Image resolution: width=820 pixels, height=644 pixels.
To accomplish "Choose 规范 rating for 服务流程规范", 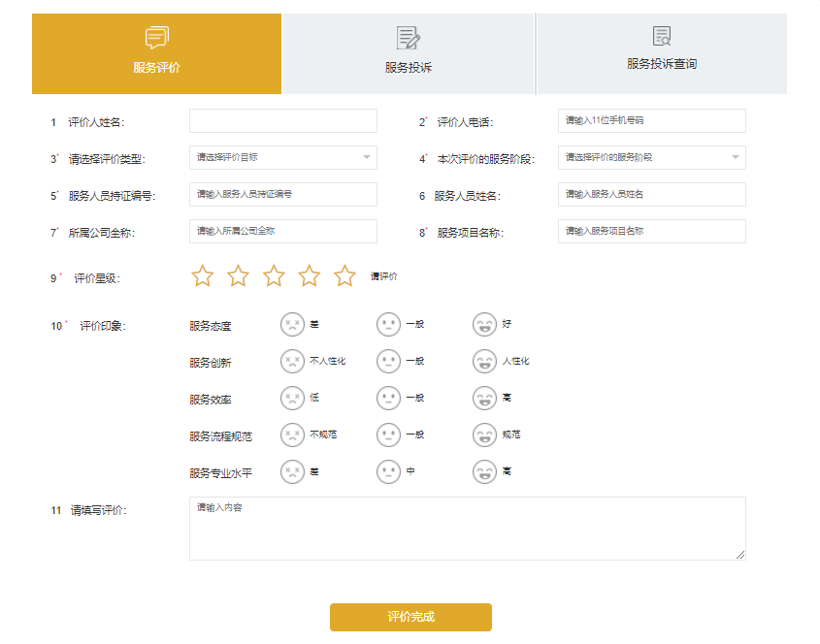I will [485, 435].
